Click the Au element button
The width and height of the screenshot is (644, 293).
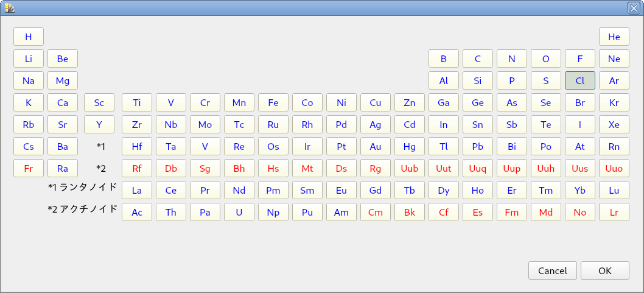[x=375, y=146]
